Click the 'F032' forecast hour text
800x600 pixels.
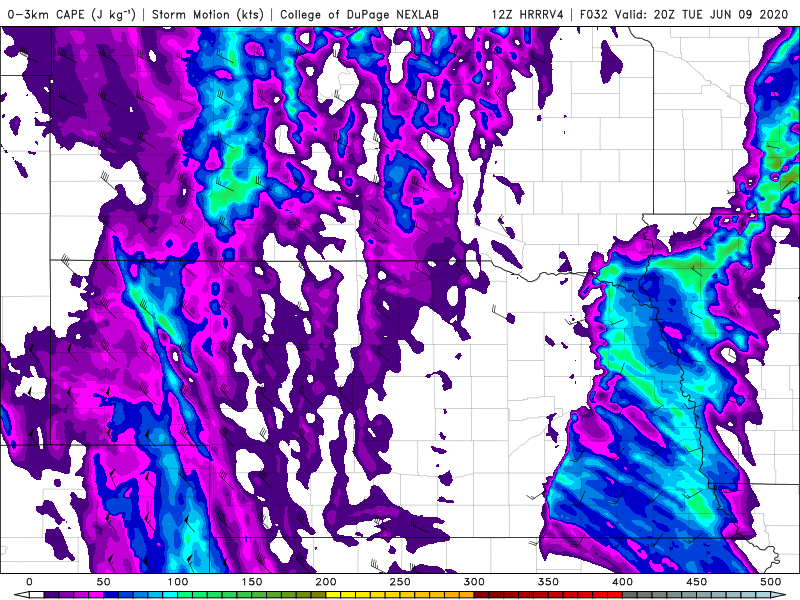tap(593, 14)
